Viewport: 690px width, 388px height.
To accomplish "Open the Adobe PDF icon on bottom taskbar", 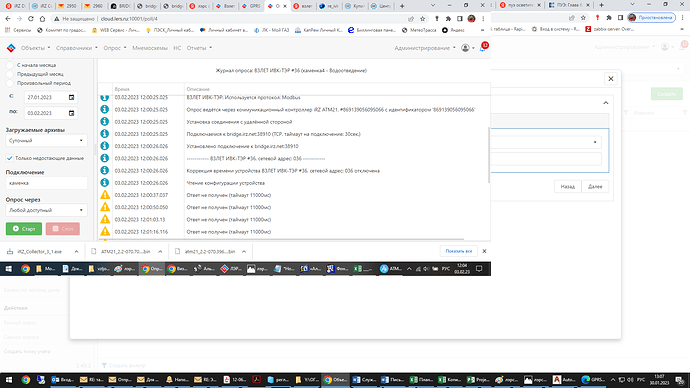I will [257, 380].
